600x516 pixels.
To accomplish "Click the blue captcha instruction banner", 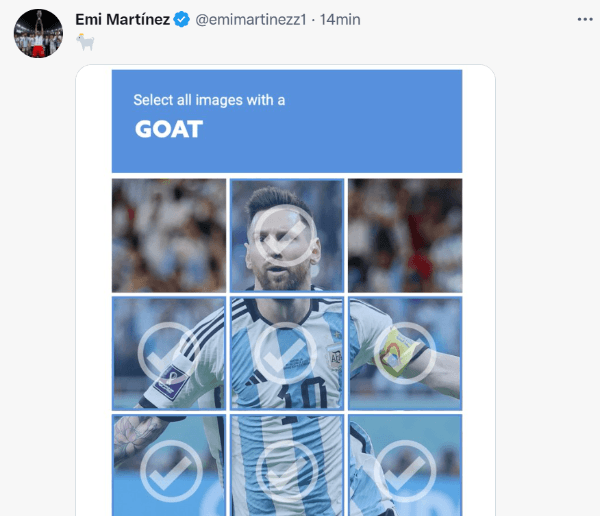I will pos(287,121).
